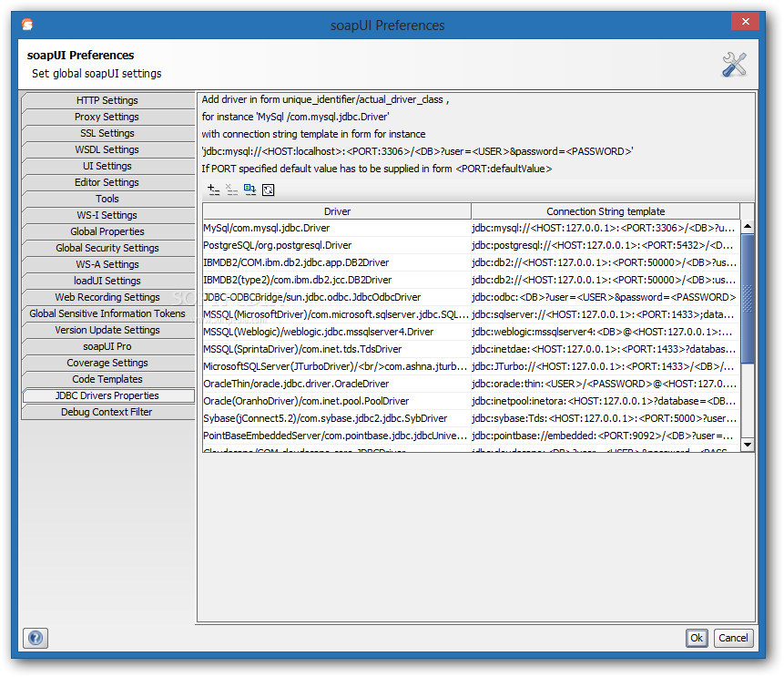
Task: Click the jdbc:JTurbo connection string cell
Action: click(x=606, y=366)
